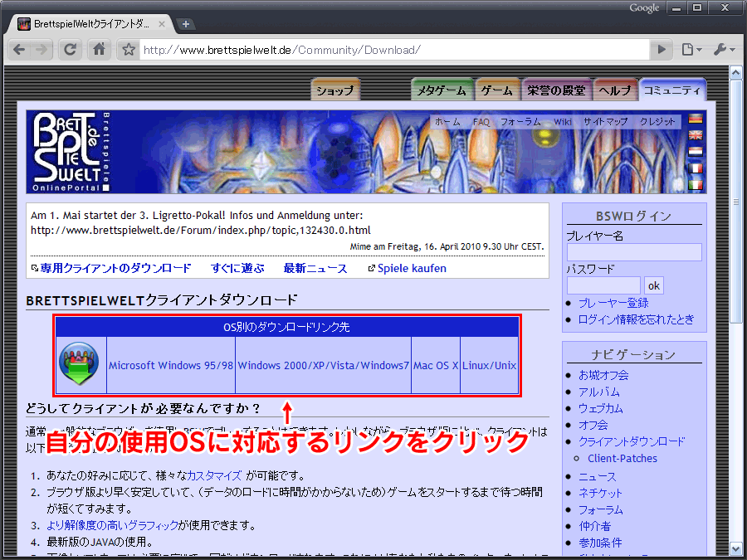Screen dimensions: 747x560
Task: Open Wiki in the banner menu
Action: [563, 122]
